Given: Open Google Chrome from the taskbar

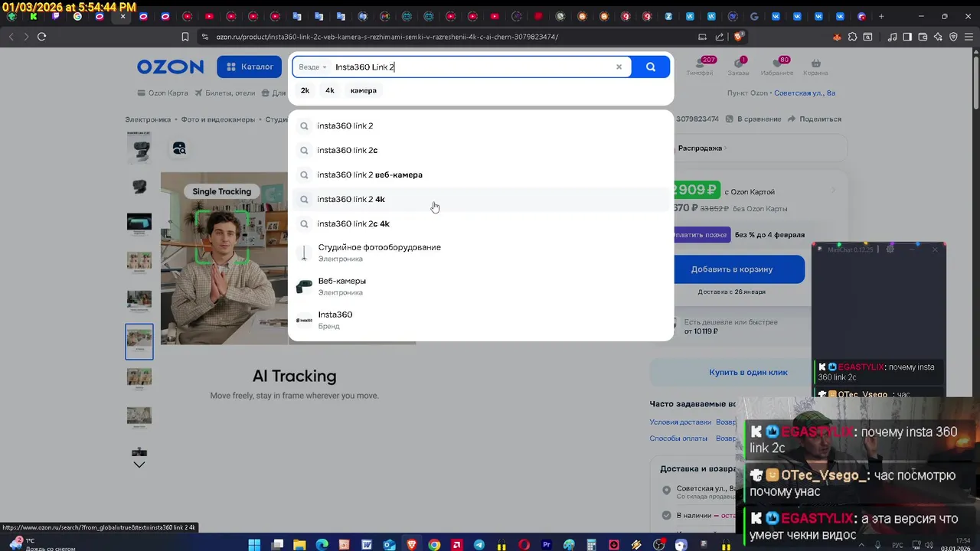Looking at the screenshot, I should [x=434, y=545].
